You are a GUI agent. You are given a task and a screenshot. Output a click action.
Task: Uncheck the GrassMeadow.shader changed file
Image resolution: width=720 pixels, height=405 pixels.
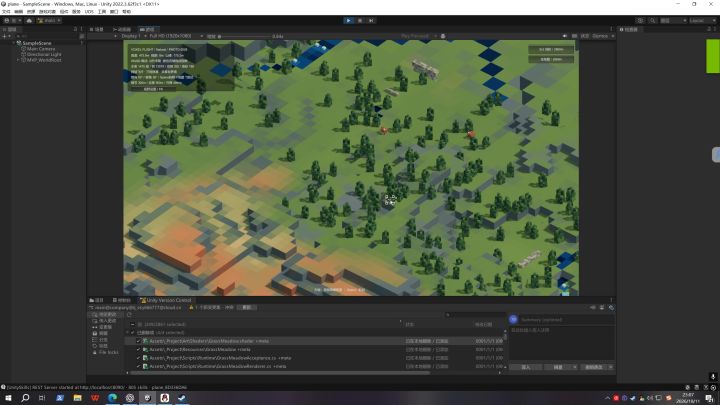click(x=138, y=341)
